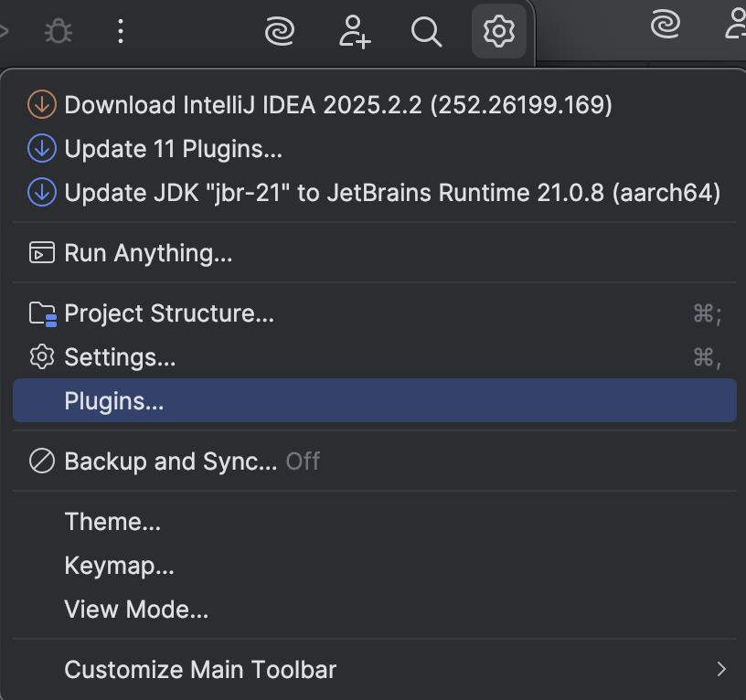Viewport: 746px width, 700px height.
Task: Open the Theme options
Action: pos(112,522)
